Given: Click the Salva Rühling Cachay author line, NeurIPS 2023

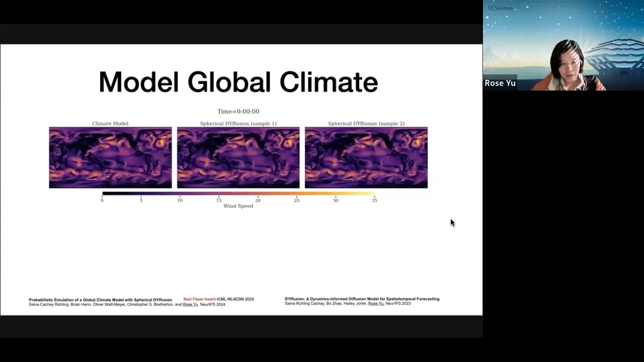Looking at the screenshot, I should [x=348, y=304].
